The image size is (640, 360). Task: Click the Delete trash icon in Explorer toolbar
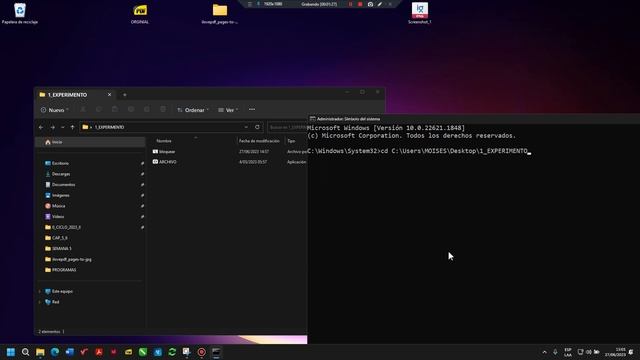[163, 109]
